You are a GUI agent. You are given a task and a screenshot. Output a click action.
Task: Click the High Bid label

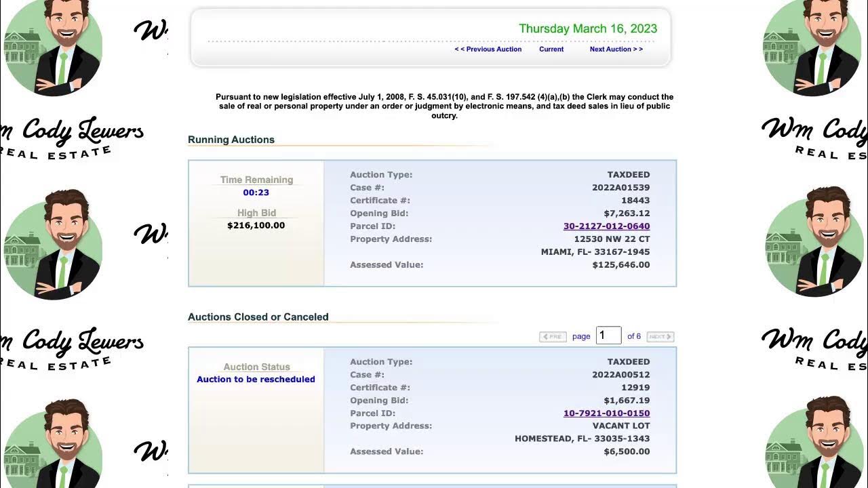[x=256, y=213]
